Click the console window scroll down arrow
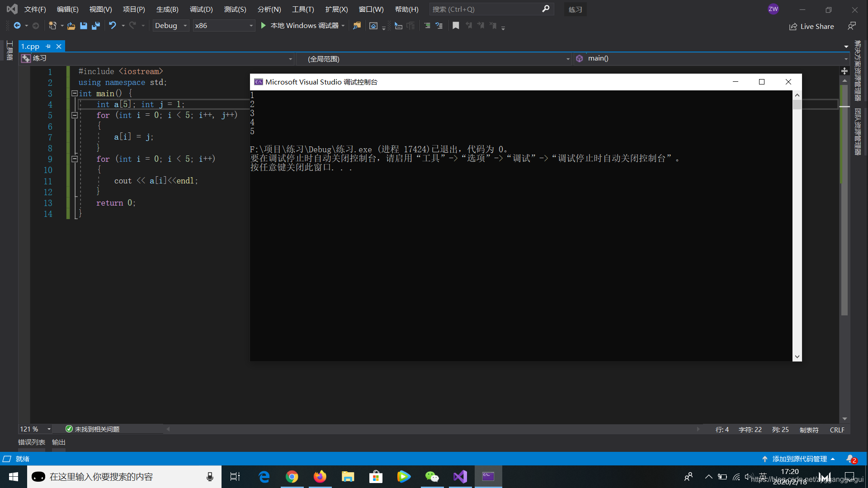Screen dimensions: 868x488 pyautogui.click(x=797, y=357)
